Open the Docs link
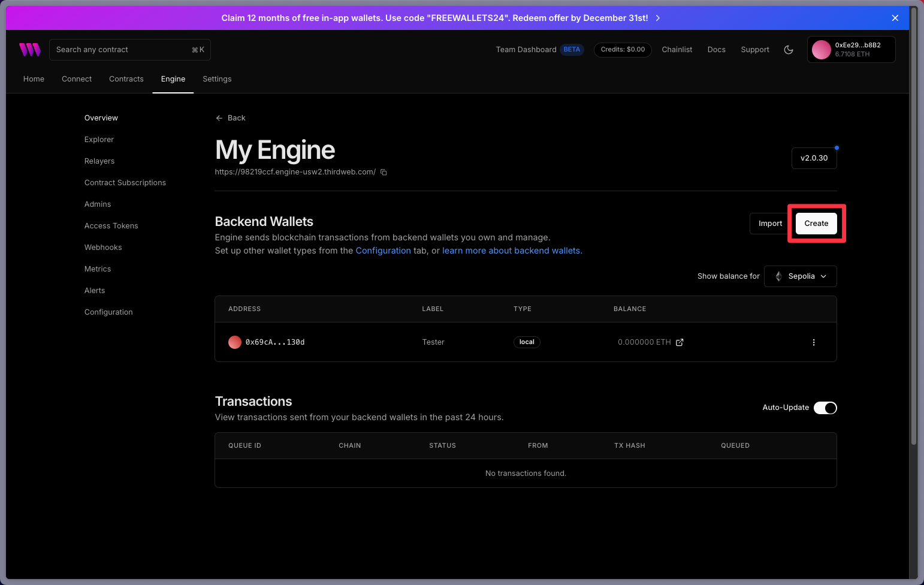The height and width of the screenshot is (585, 924). click(x=717, y=50)
